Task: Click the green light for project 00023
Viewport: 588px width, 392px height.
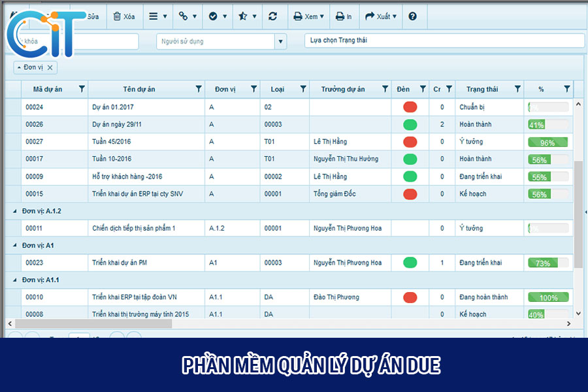Action: (410, 263)
